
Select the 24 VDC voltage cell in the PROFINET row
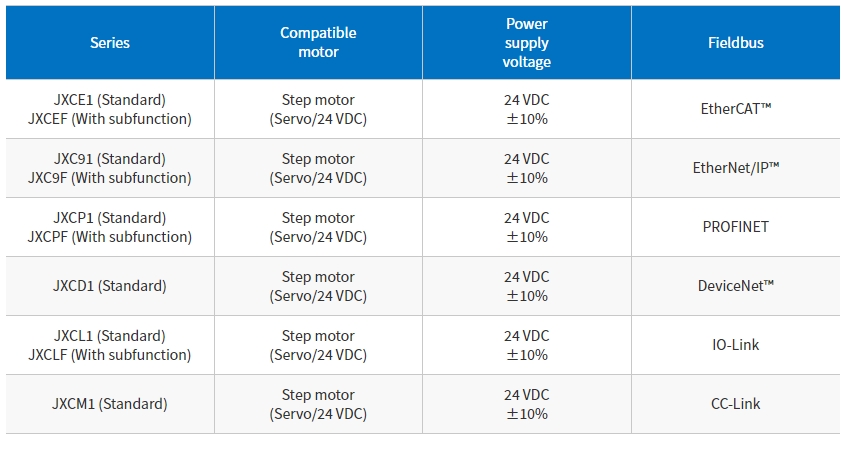click(527, 227)
